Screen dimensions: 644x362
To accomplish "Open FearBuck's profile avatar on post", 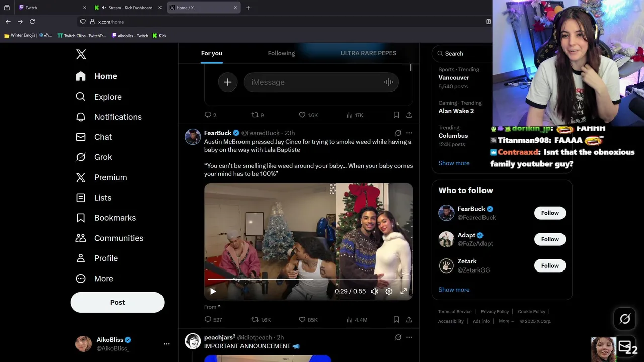I will pos(193,137).
